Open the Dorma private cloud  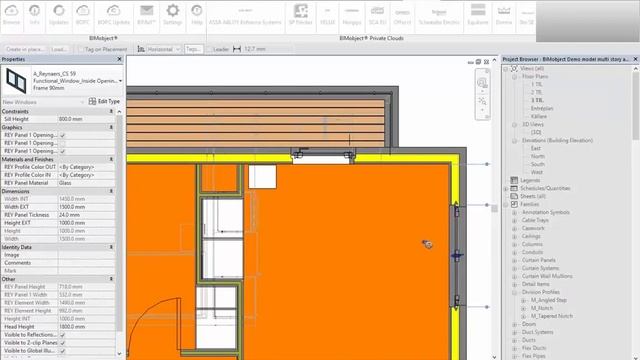[504, 15]
